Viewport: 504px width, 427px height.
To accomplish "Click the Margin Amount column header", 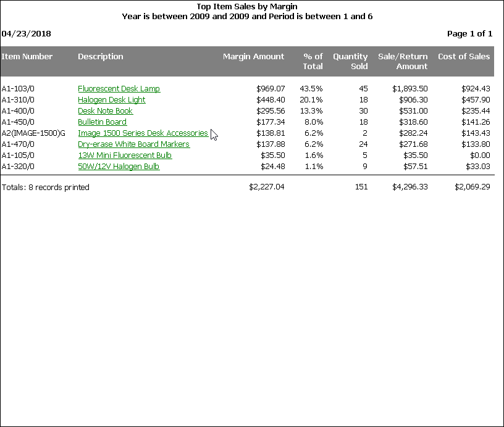I will point(254,57).
